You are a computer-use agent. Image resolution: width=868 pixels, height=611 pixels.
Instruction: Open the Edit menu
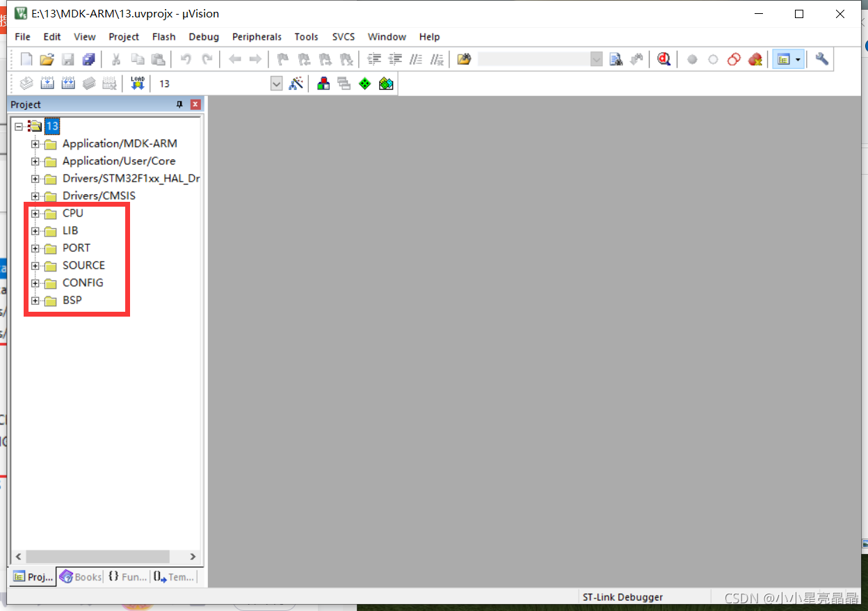point(52,37)
